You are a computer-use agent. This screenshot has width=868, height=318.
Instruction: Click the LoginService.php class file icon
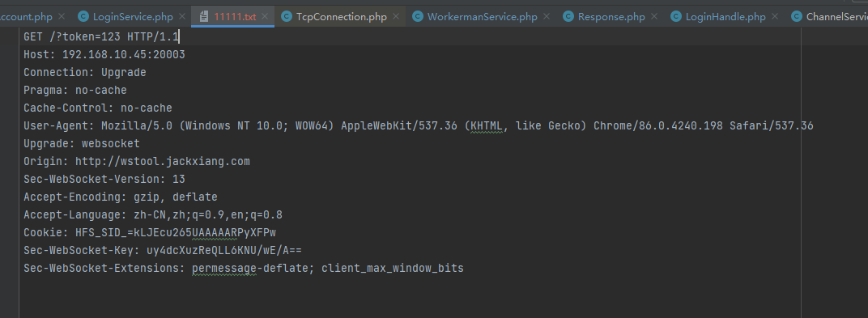click(83, 17)
